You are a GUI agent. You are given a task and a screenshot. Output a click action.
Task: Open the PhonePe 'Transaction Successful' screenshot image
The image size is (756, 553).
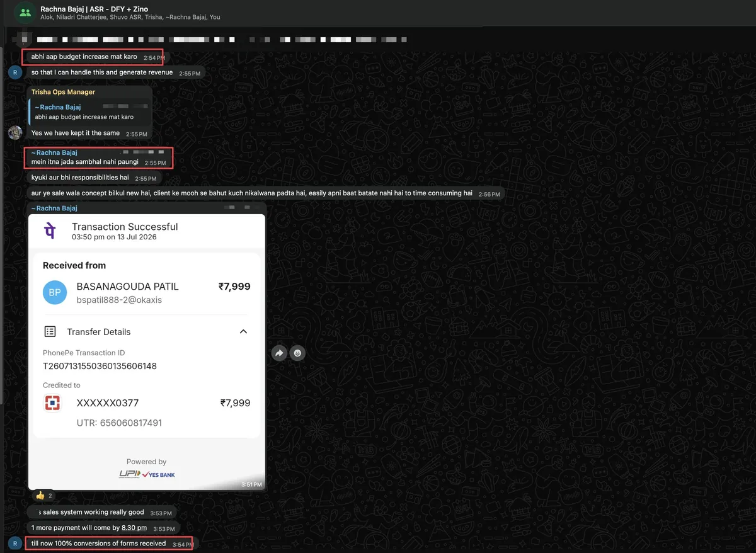coord(147,351)
